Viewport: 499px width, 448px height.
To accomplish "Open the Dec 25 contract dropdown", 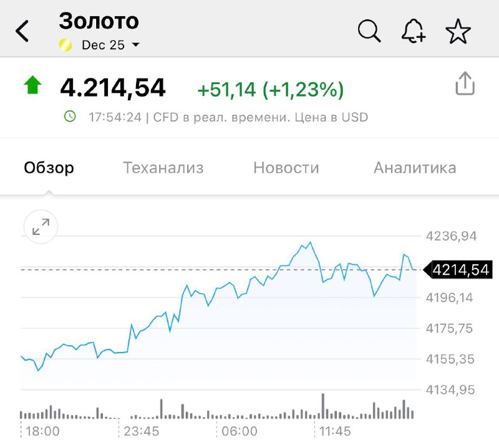I will click(103, 45).
